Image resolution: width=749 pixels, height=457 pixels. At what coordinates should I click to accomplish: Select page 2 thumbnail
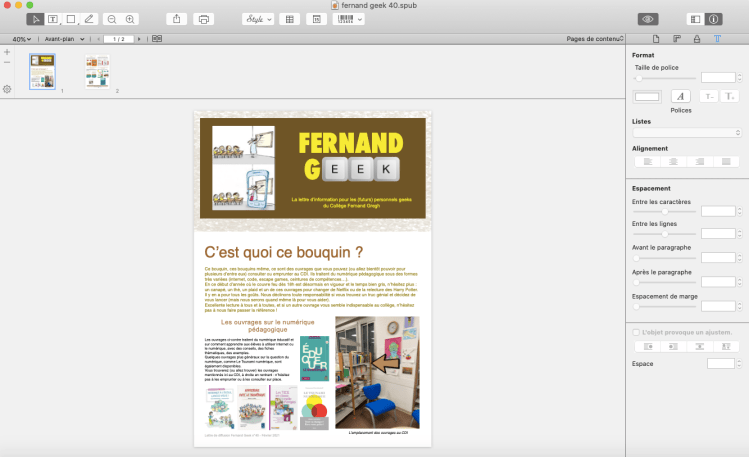coord(97,73)
